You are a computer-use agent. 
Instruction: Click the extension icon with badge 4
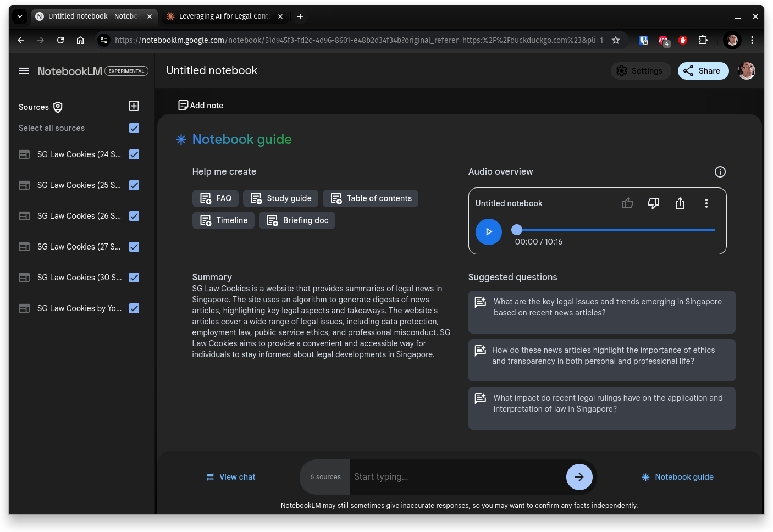tap(664, 41)
